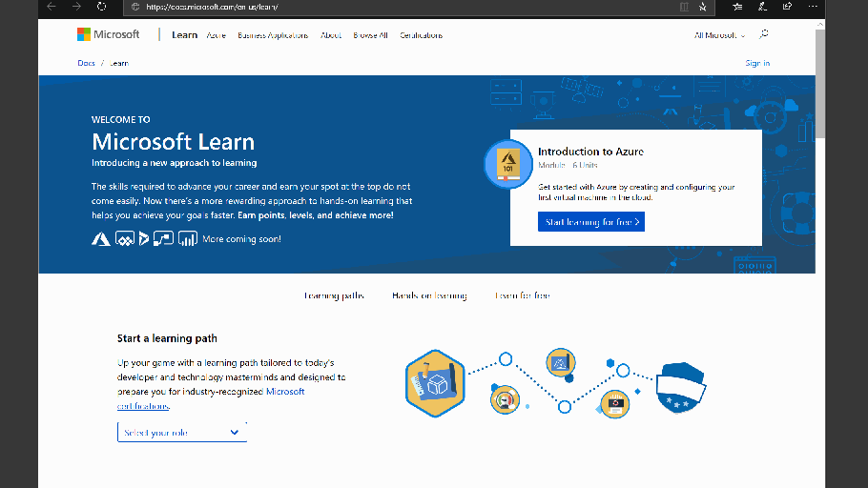Click the Start a learning path heading
The width and height of the screenshot is (868, 488).
point(167,338)
